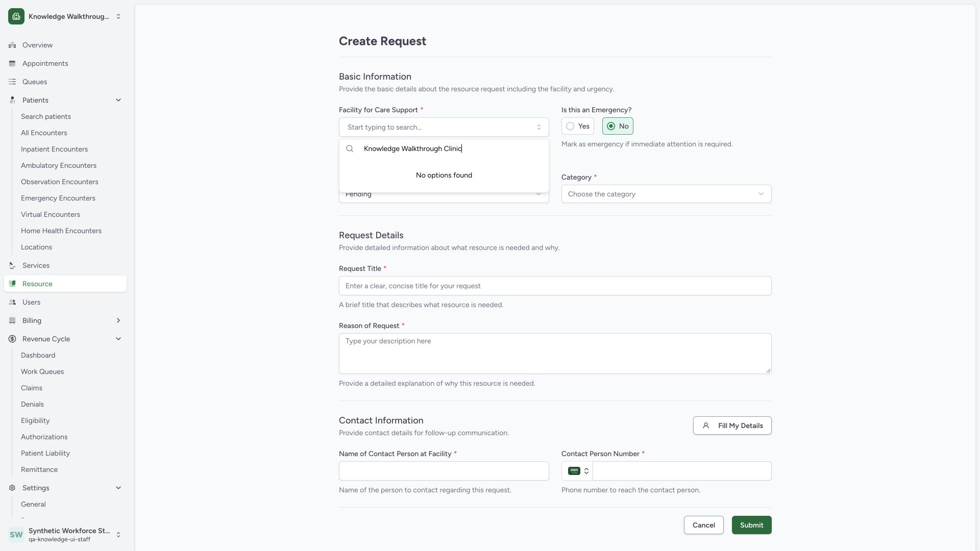Click the Settings gear icon
Viewport: 980px width, 551px height.
[12, 488]
